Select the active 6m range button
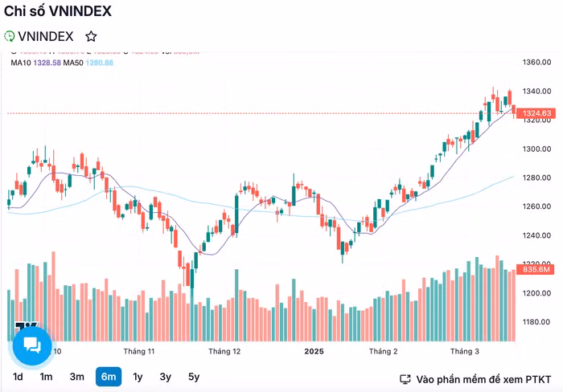Viewport: 563px width, 392px height. tap(108, 377)
